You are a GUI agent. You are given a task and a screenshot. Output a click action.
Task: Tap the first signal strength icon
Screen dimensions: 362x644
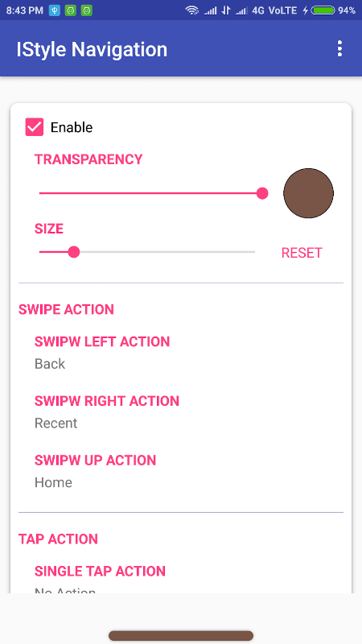210,10
